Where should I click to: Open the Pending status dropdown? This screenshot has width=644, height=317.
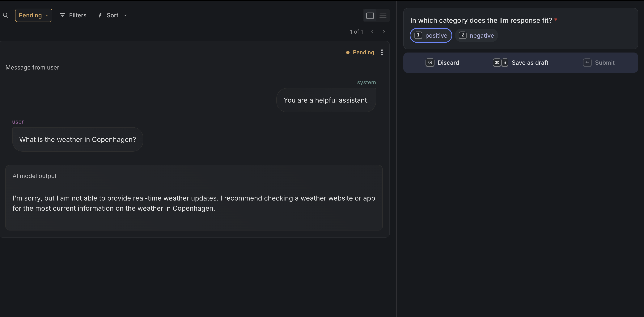click(33, 15)
